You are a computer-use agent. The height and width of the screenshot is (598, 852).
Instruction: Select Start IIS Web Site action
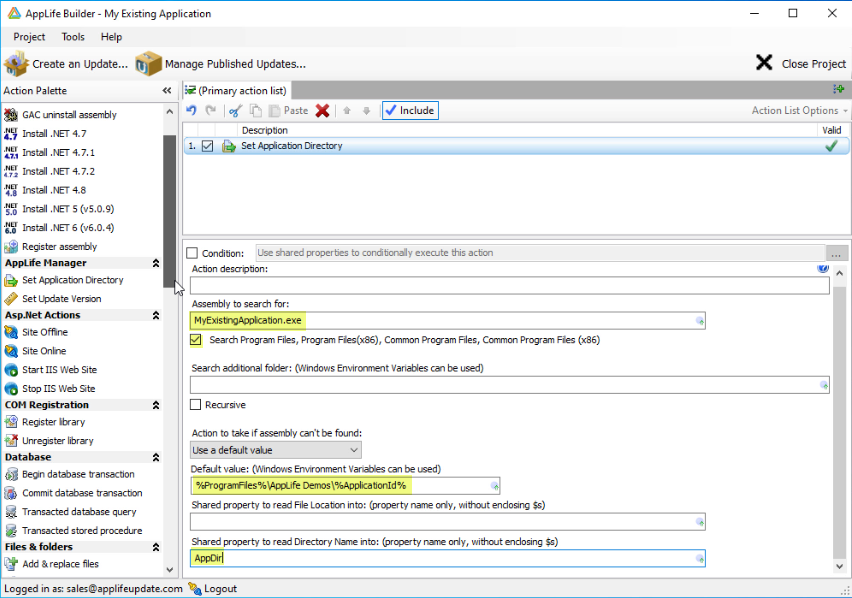point(51,370)
